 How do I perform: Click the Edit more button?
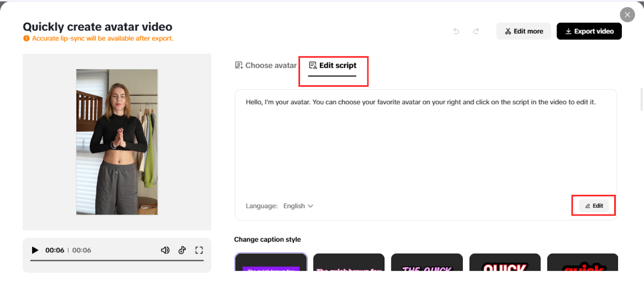coord(524,31)
